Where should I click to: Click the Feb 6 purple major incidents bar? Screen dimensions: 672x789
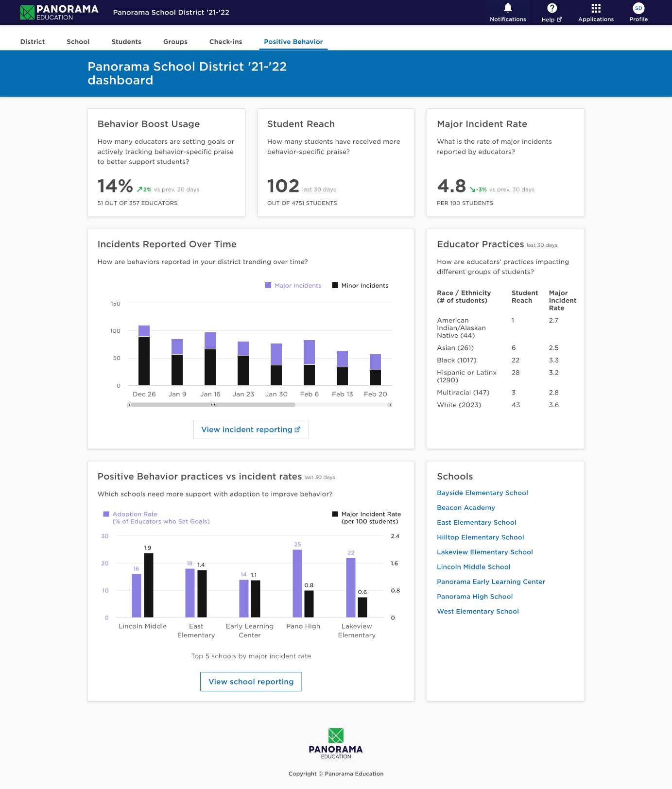tap(309, 352)
